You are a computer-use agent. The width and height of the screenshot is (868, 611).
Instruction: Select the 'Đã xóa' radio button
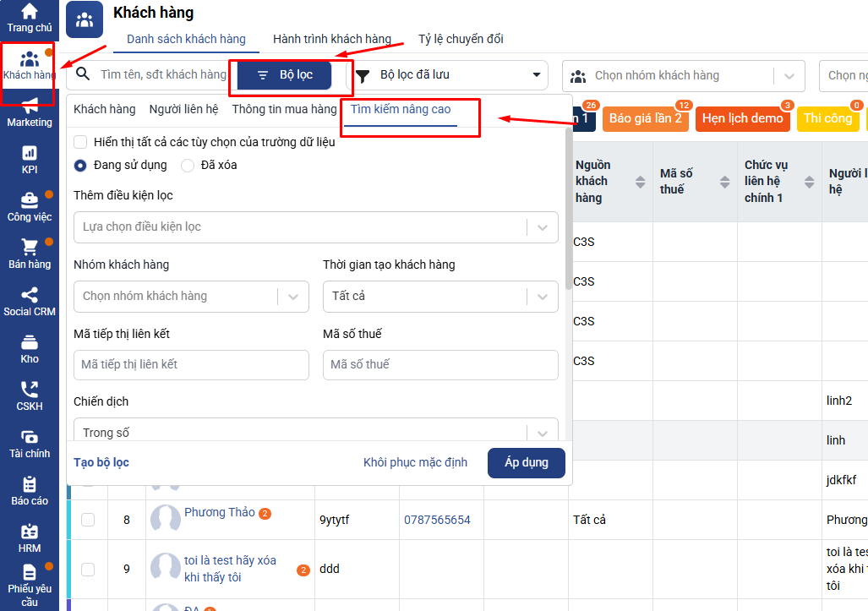pyautogui.click(x=188, y=166)
